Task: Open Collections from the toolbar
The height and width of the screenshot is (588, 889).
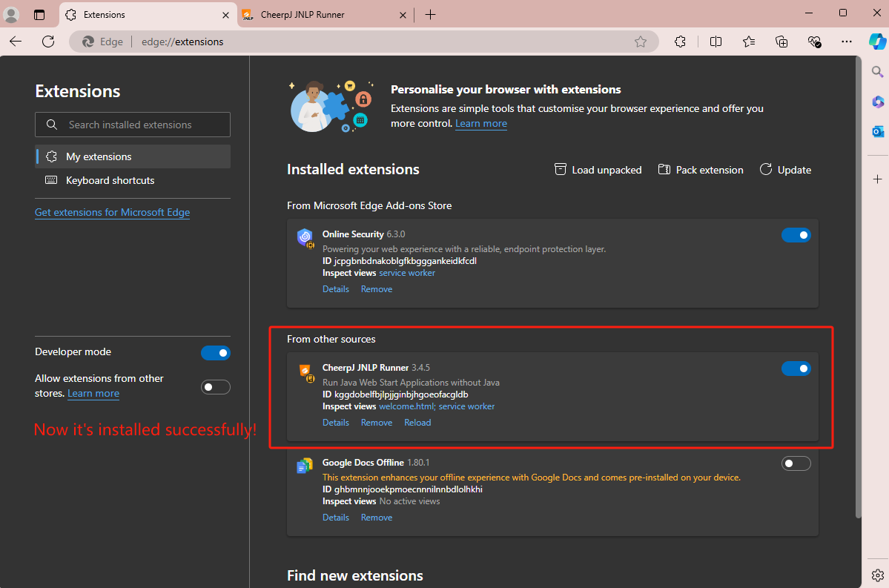Action: (781, 42)
